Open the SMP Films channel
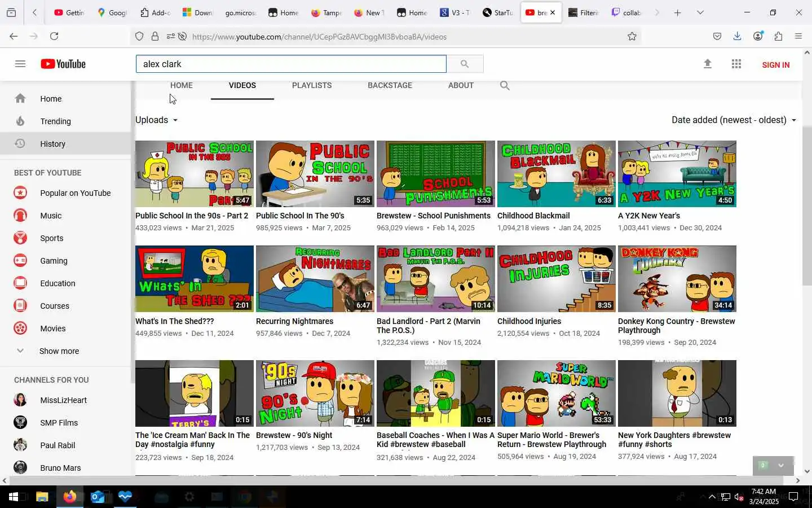812x508 pixels. (59, 423)
